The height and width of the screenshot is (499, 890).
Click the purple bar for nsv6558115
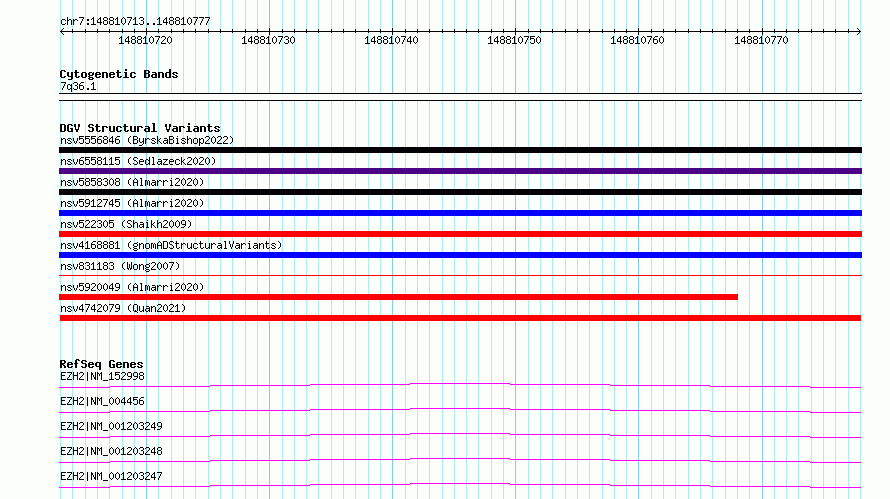click(460, 171)
